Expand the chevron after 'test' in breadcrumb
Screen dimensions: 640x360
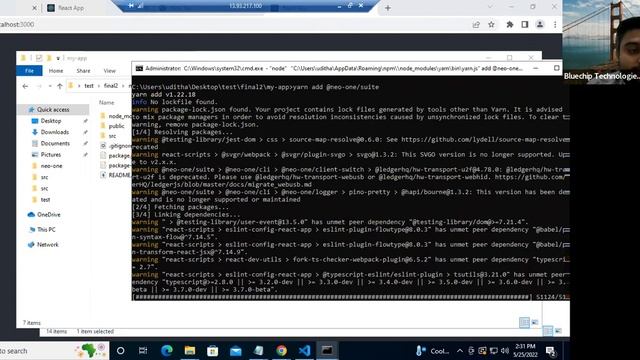coord(98,86)
